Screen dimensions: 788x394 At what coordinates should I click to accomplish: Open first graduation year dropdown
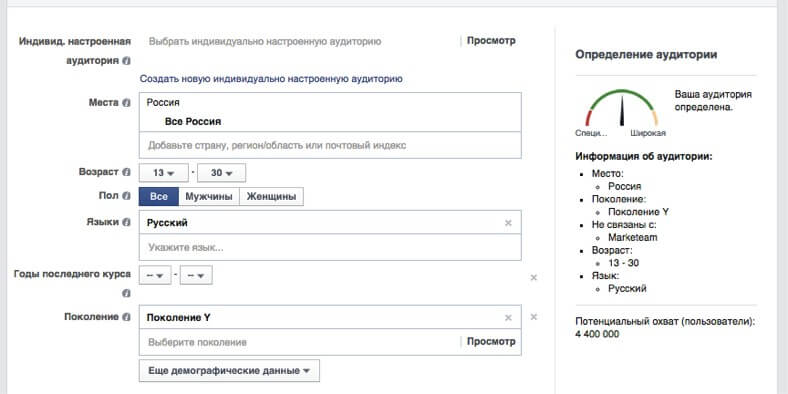pos(155,275)
